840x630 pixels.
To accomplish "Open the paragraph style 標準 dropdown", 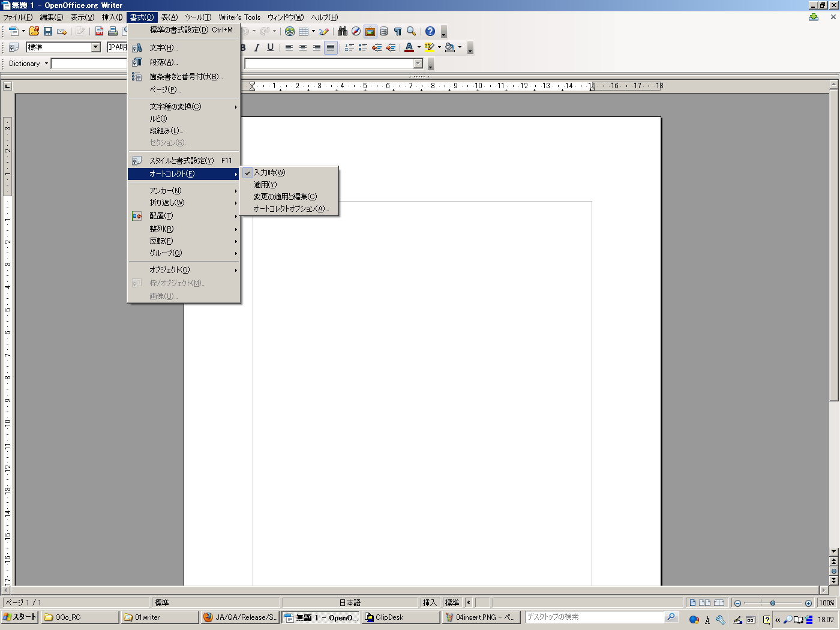I will coord(95,47).
